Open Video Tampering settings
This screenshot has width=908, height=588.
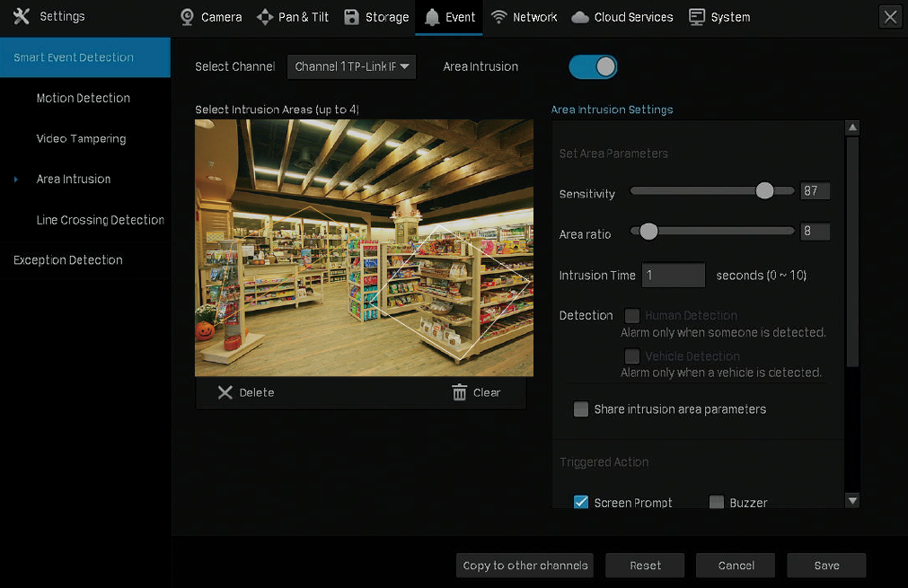coord(81,138)
